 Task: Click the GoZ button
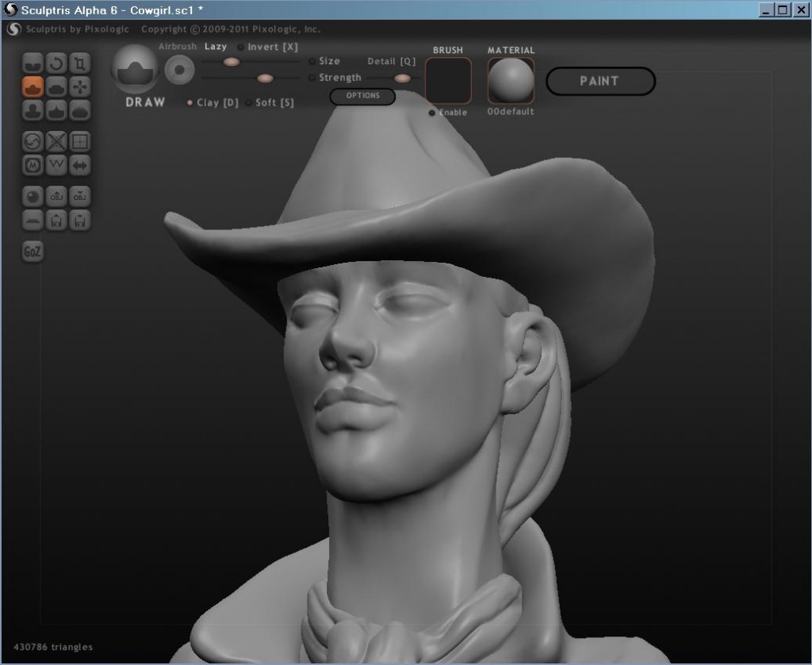point(33,252)
